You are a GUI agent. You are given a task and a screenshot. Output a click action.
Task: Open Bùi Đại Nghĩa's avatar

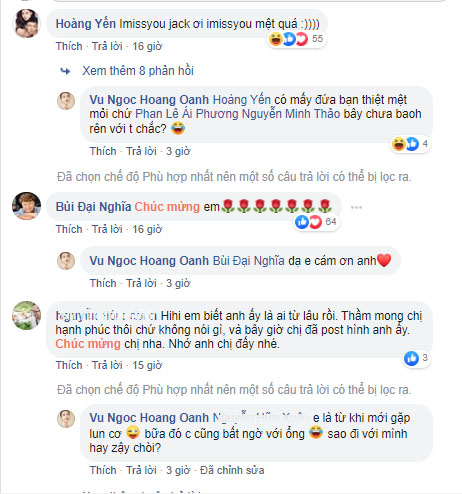coord(26,206)
